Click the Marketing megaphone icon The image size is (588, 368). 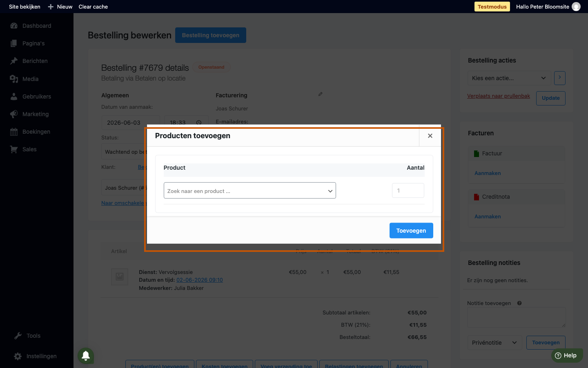click(x=14, y=114)
